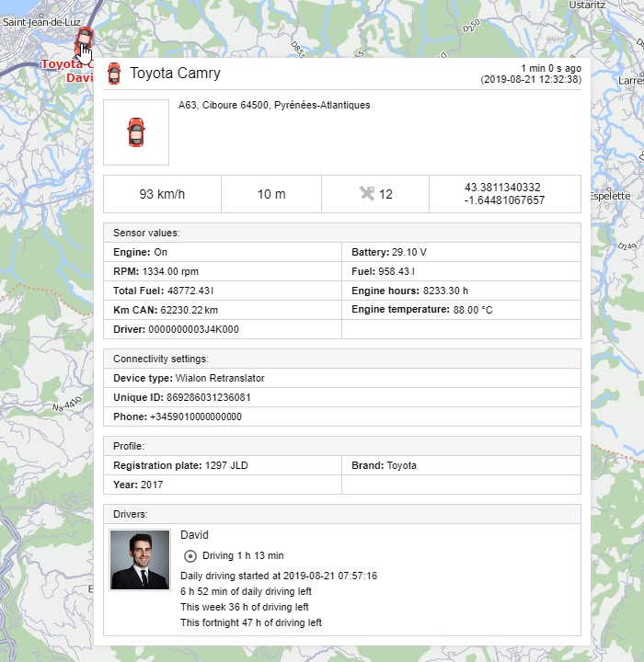Click Registration plate 1297 JLD
644x662 pixels.
[223, 465]
